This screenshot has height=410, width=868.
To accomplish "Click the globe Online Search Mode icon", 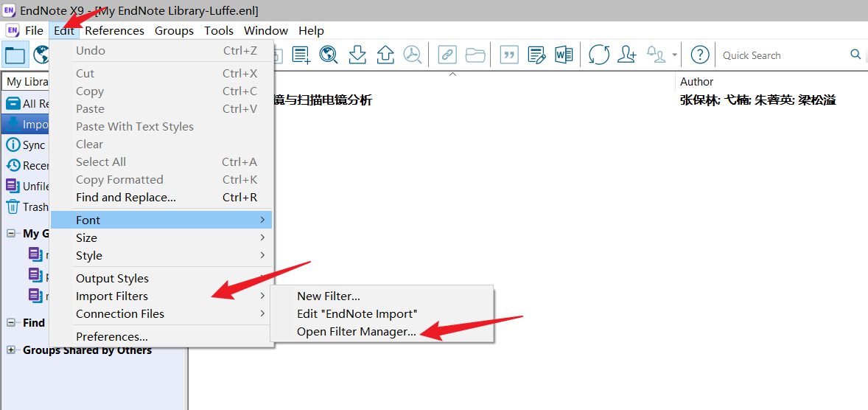I will point(41,55).
